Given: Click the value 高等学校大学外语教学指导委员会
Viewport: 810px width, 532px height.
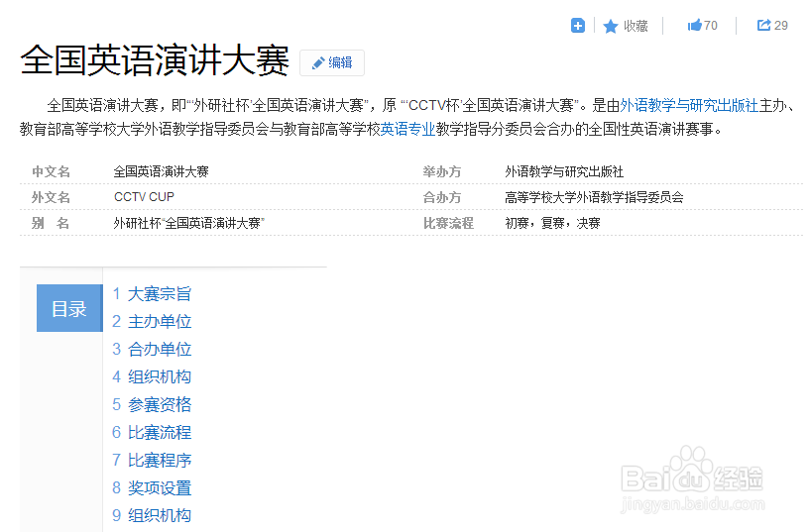Looking at the screenshot, I should (x=594, y=197).
